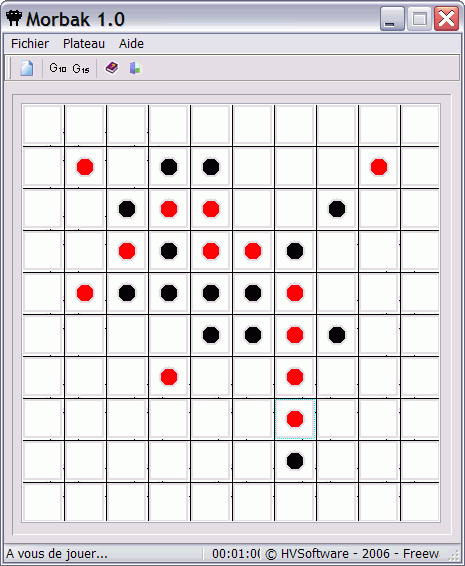Image resolution: width=465 pixels, height=566 pixels.
Task: Open the Aide menu
Action: pos(131,44)
